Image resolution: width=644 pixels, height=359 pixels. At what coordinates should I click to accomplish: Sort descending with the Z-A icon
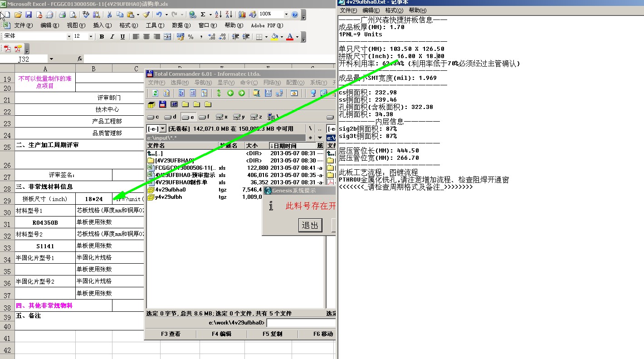[229, 15]
